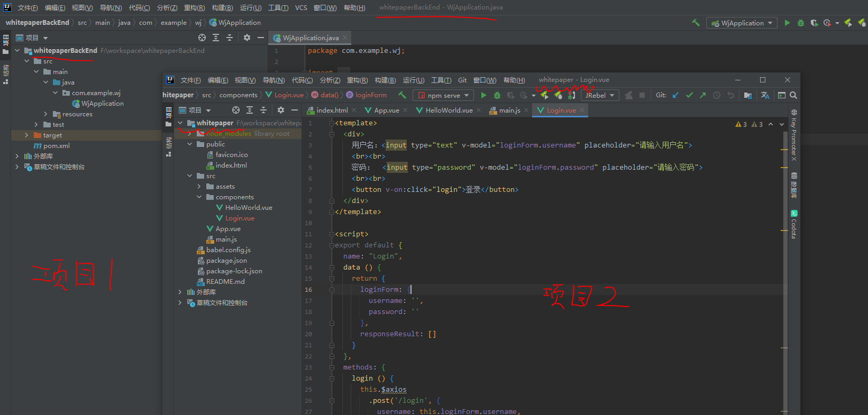Click locate-file target icon in whitepaperBackEnd project panel

202,38
